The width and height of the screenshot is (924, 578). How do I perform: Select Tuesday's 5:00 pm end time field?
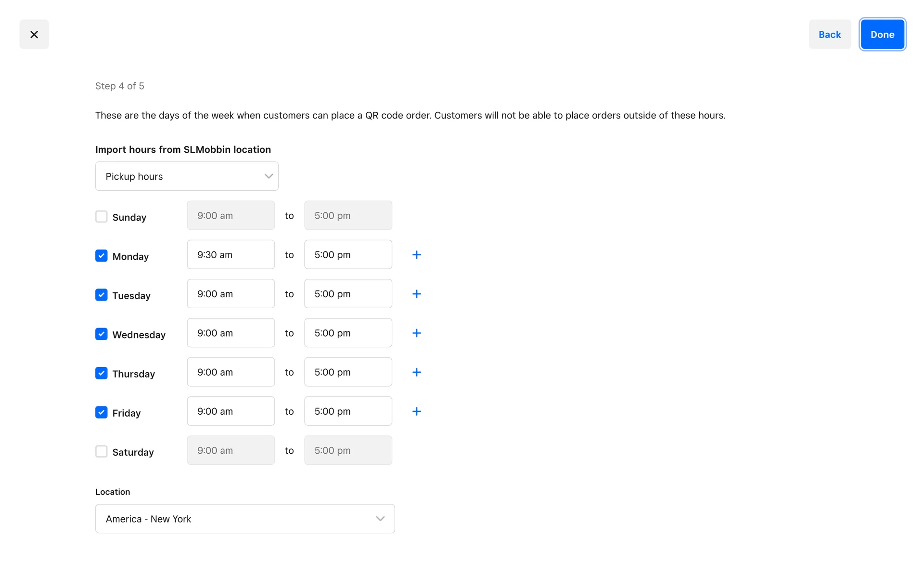348,294
